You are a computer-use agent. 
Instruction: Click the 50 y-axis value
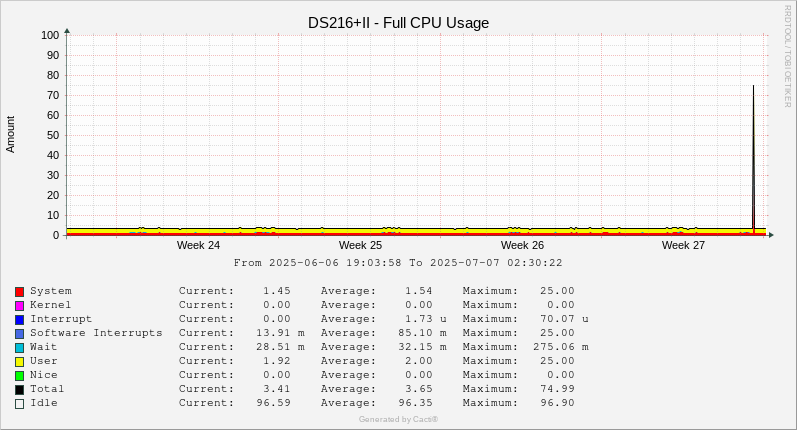coord(53,135)
